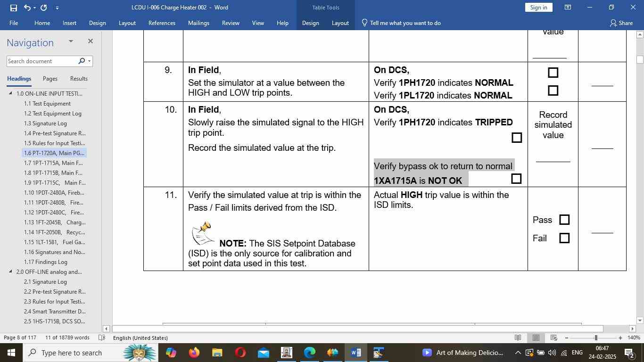Click the Page 8 of 117 status indicator

pyautogui.click(x=20, y=337)
